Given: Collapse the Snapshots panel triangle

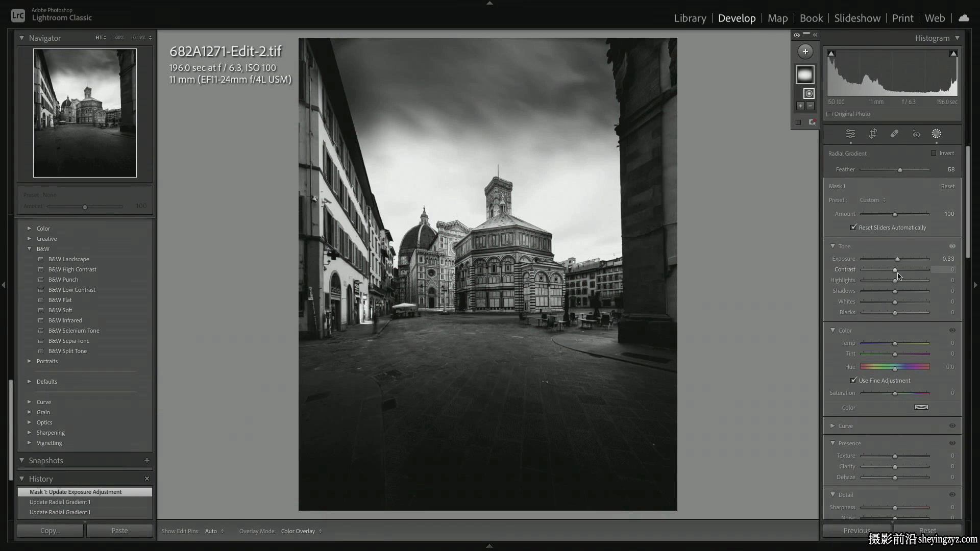Looking at the screenshot, I should [21, 460].
